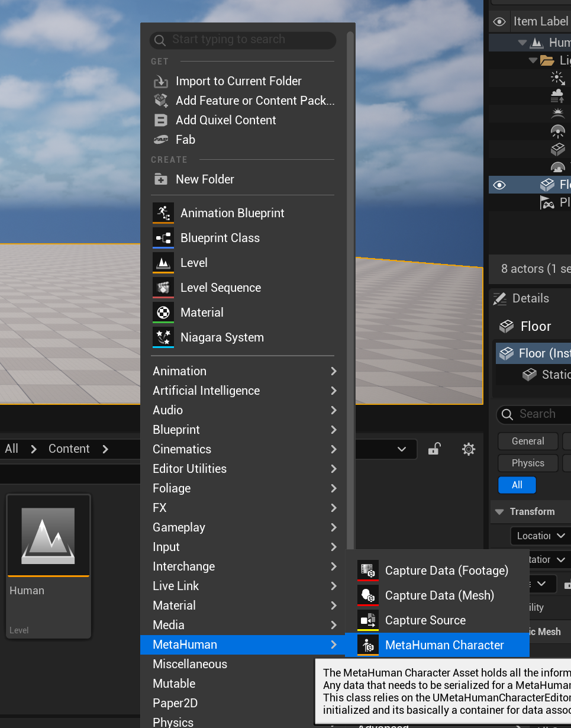Screen dimensions: 571x728
Task: Click the Physics filter button in Details
Action: point(528,463)
